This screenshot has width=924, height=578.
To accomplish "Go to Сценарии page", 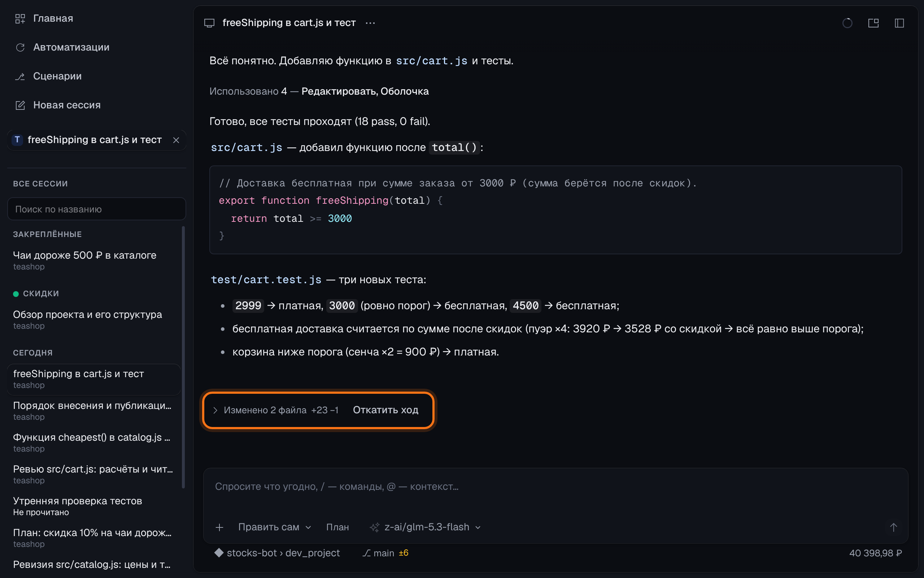I will 48,76.
